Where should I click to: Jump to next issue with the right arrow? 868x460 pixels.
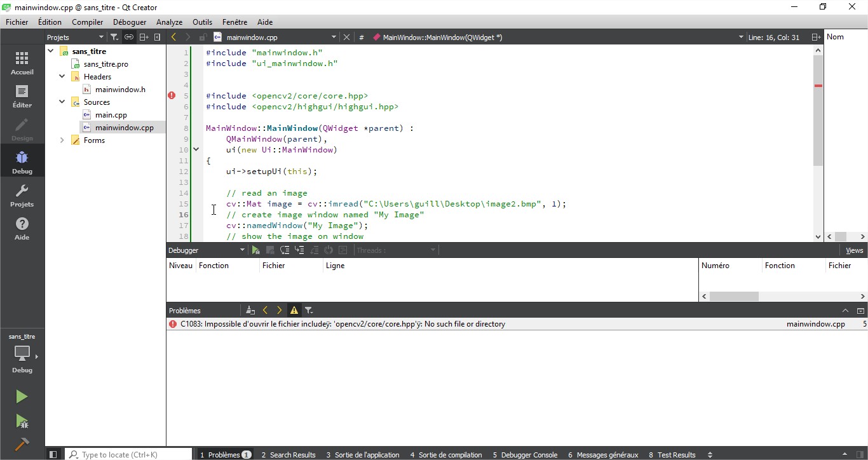click(279, 310)
